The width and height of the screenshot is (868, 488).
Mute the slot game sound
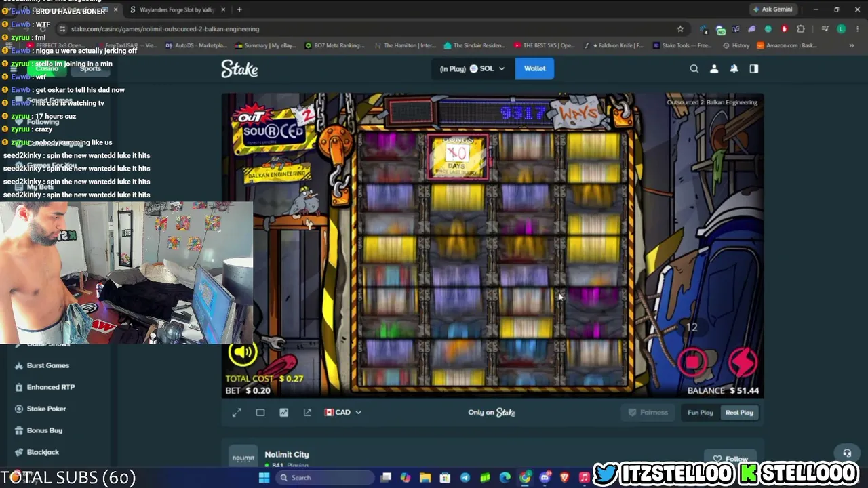(242, 351)
